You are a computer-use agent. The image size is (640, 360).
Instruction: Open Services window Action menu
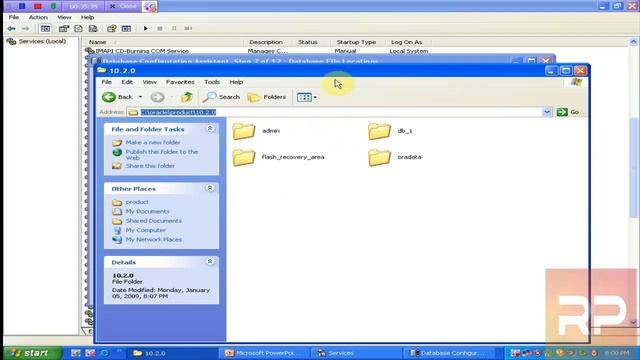click(38, 18)
